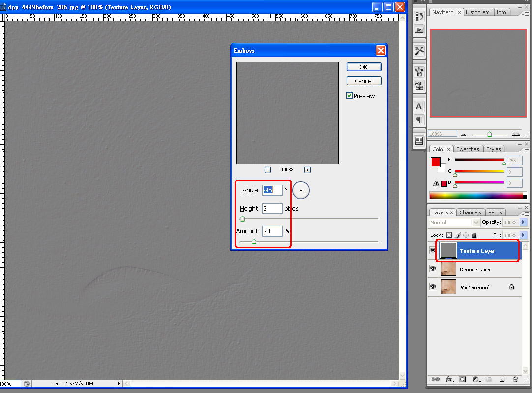The height and width of the screenshot is (393, 532).
Task: Open the Character panel icon
Action: 419,106
